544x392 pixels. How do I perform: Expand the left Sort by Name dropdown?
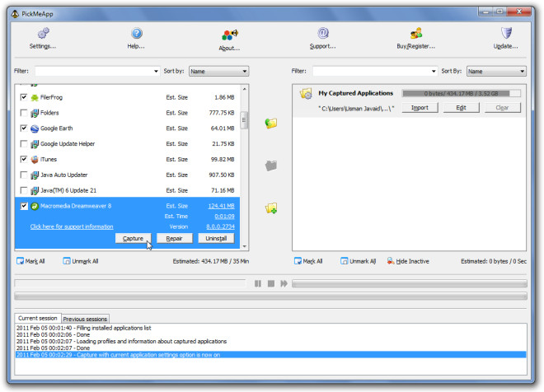click(218, 71)
